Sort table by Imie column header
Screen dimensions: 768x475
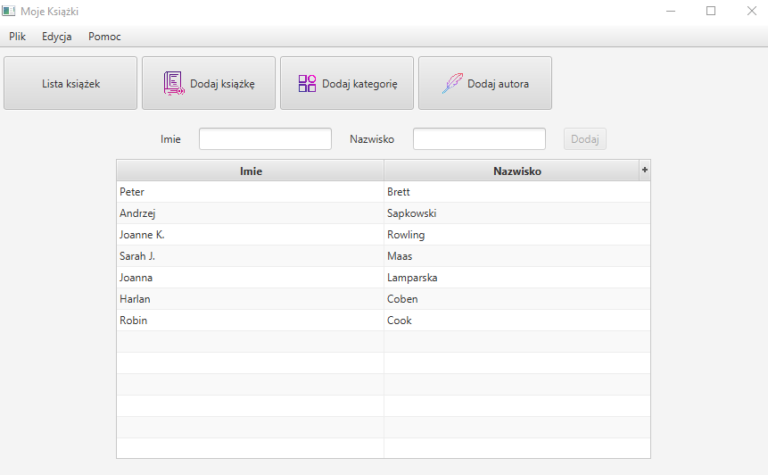(250, 171)
